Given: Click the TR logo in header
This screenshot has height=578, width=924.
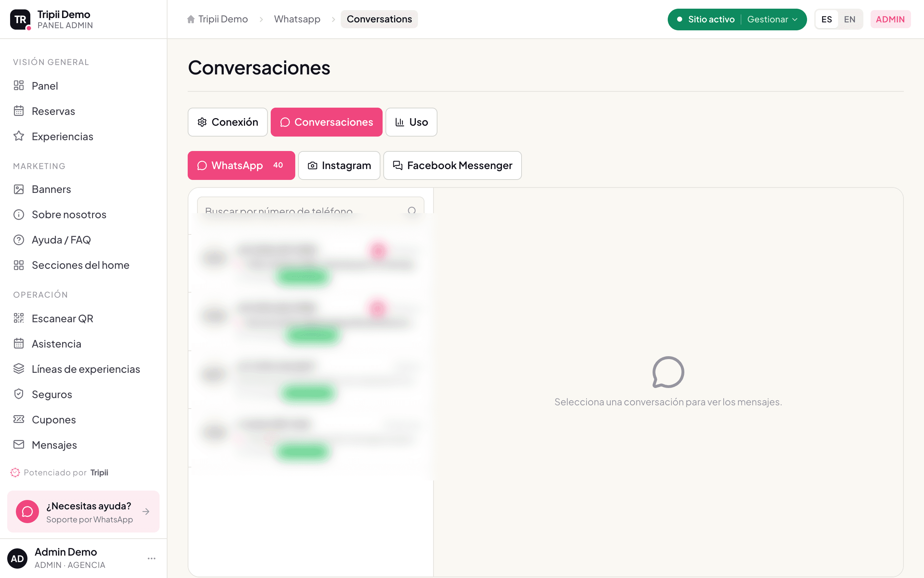Looking at the screenshot, I should click(20, 19).
